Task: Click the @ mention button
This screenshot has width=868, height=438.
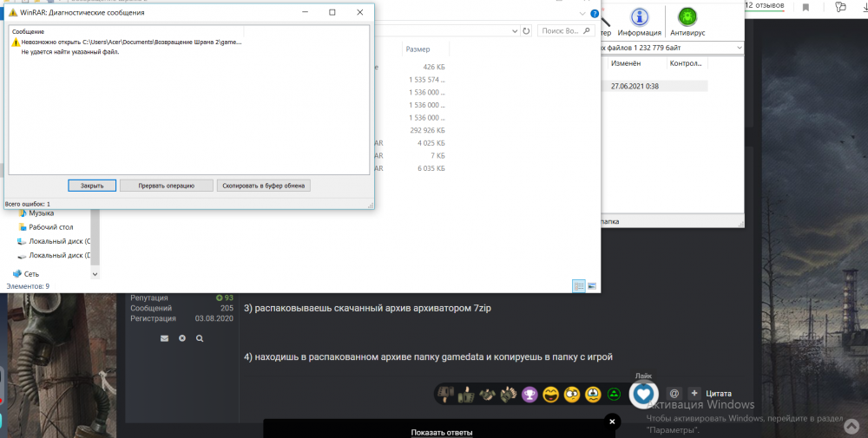Action: 674,394
